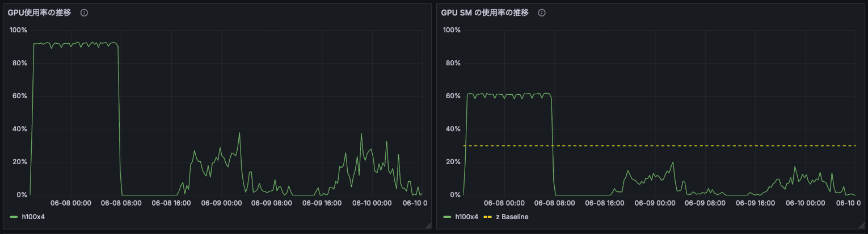The width and height of the screenshot is (868, 234).
Task: Click 06-08 08:00 axis label in left panel
Action: coord(120,203)
